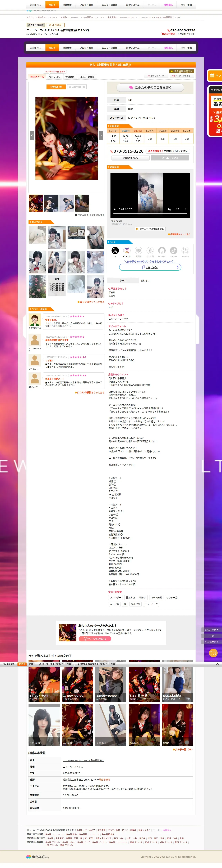Switch to 公式写真 (4) photo set

coord(56,87)
